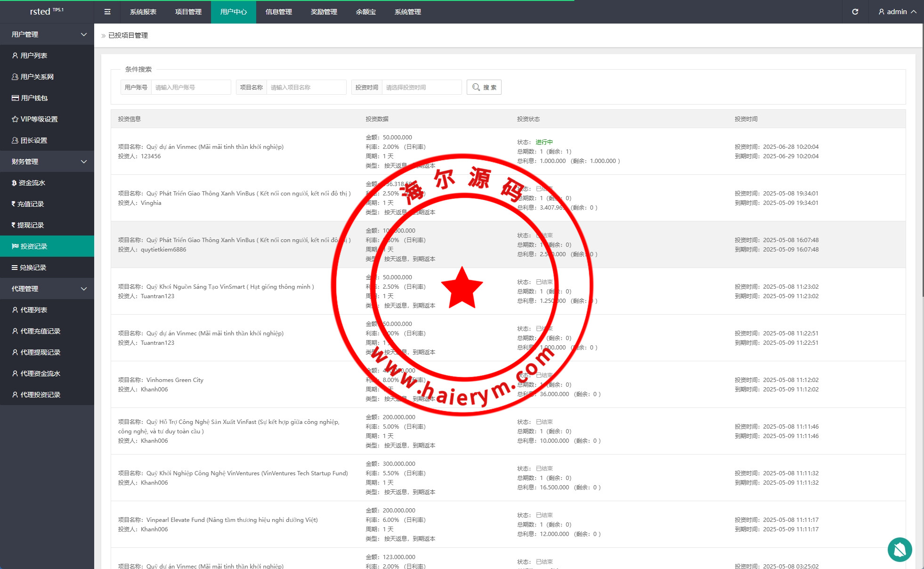The image size is (924, 569).
Task: Click the refresh icon in top bar
Action: pos(855,12)
